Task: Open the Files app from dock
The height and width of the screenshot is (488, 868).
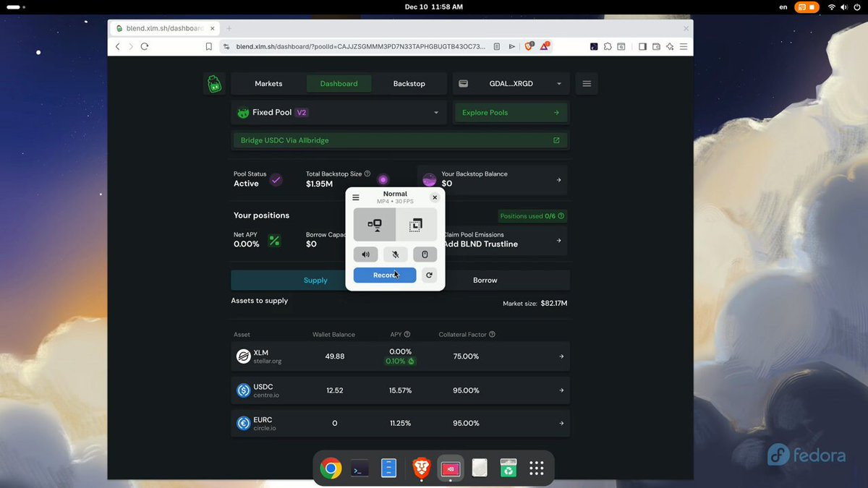Action: coord(389,469)
